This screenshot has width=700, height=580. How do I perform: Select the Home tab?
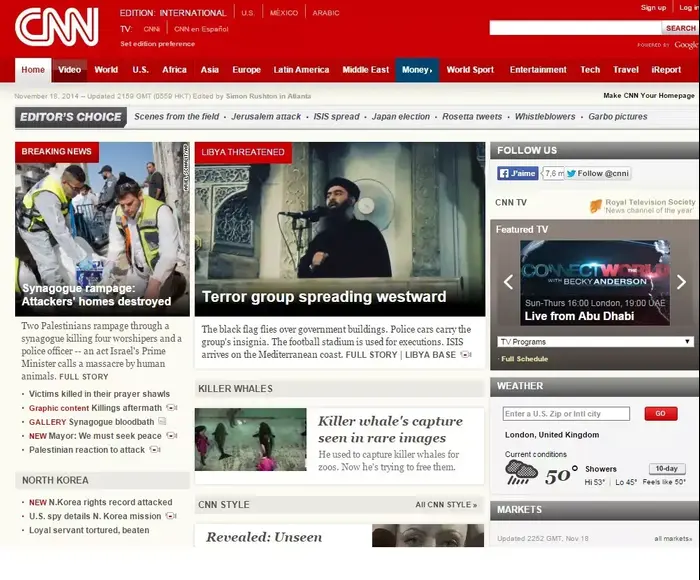pyautogui.click(x=33, y=70)
